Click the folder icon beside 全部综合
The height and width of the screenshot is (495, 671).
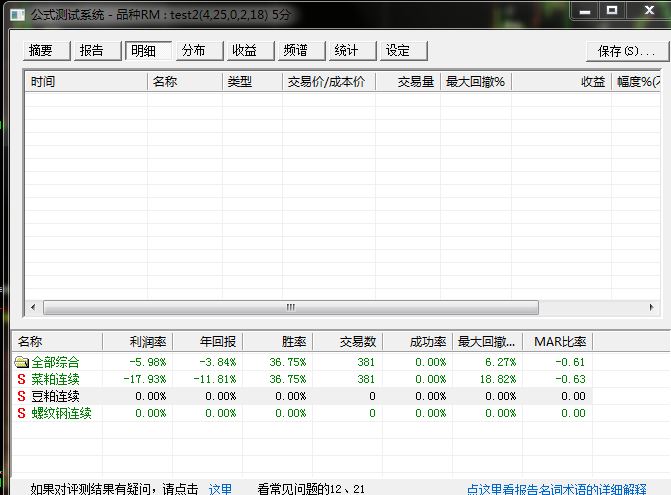pyautogui.click(x=22, y=362)
